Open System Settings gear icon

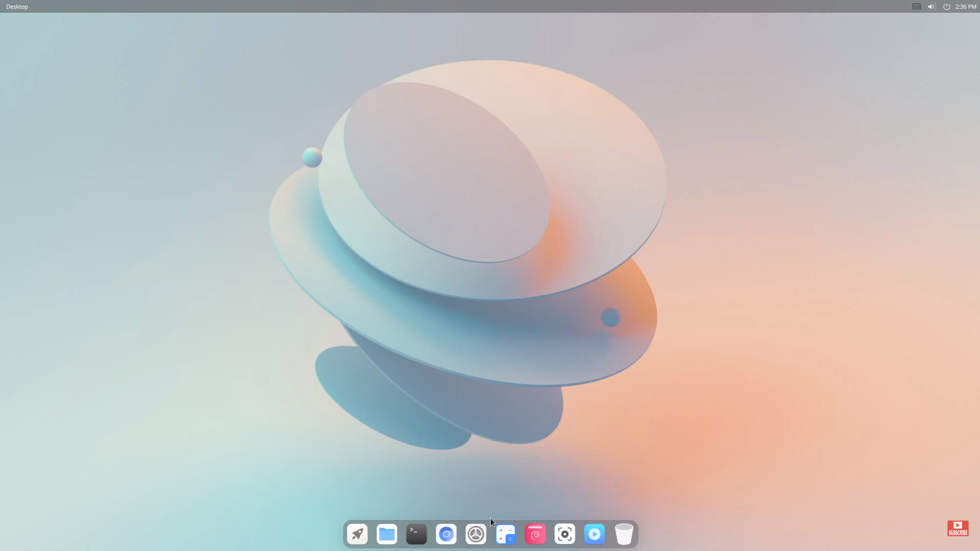(476, 534)
